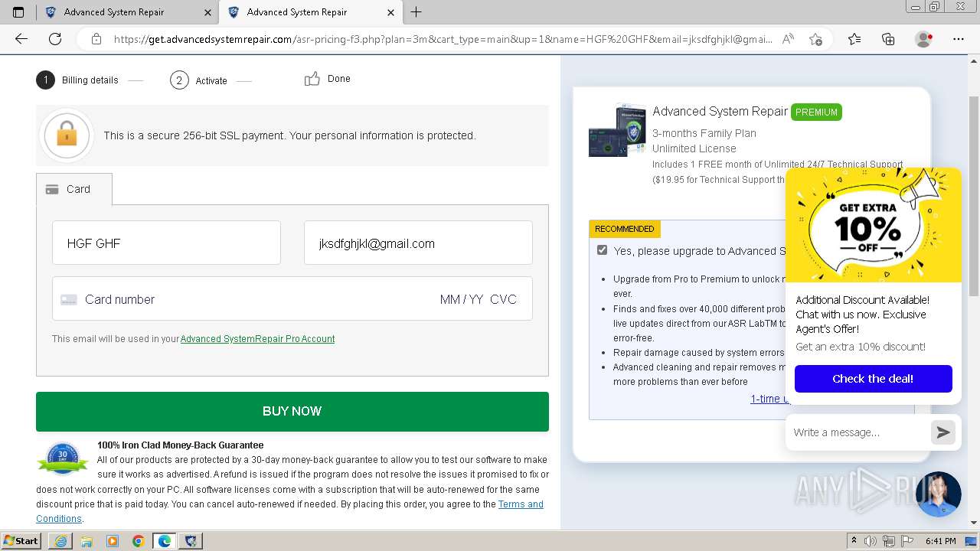This screenshot has width=980, height=551.
Task: Open browser Collections
Action: (888, 39)
